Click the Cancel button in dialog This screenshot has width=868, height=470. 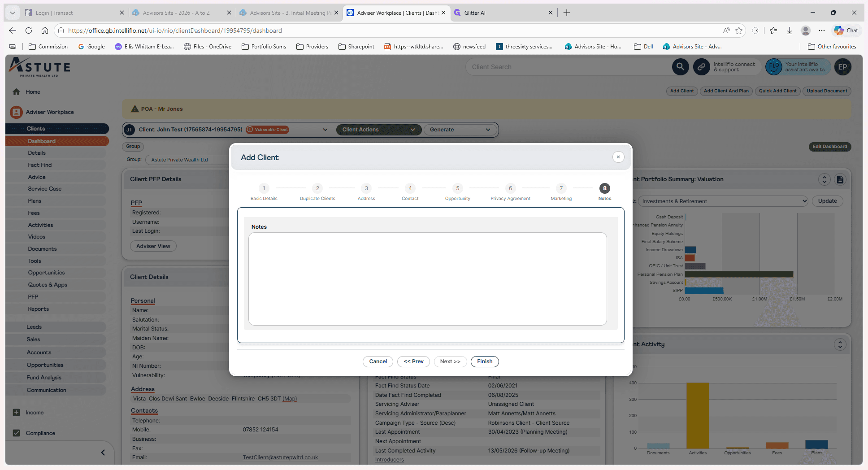click(378, 361)
